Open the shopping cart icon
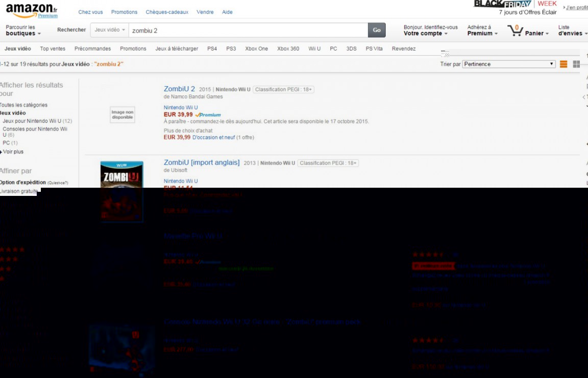The width and height of the screenshot is (588, 378). (x=516, y=31)
